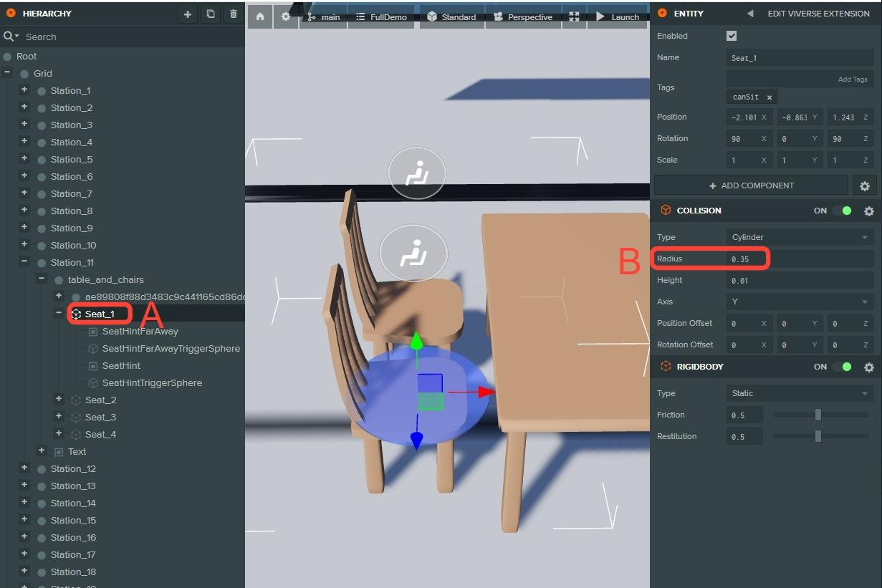Open editor settings gear in viewport toolbar
Image resolution: width=882 pixels, height=588 pixels.
286,16
